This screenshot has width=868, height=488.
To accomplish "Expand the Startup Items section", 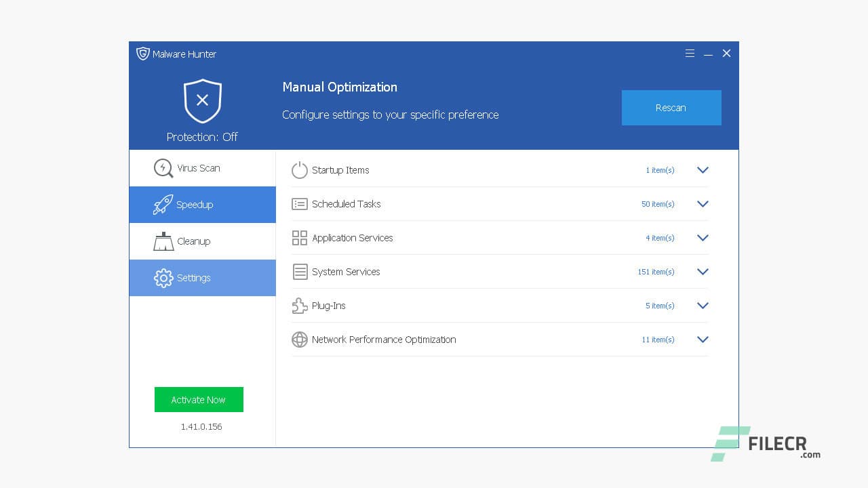I will tap(703, 170).
